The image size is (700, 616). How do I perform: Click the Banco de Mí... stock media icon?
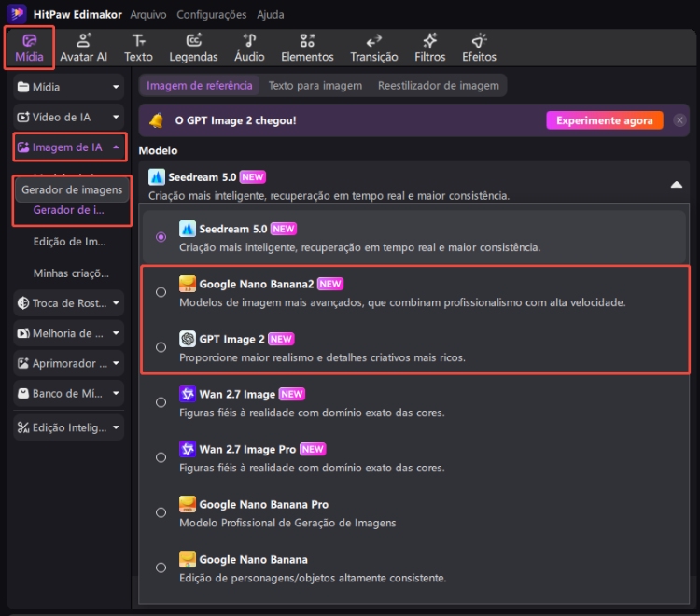tap(22, 393)
